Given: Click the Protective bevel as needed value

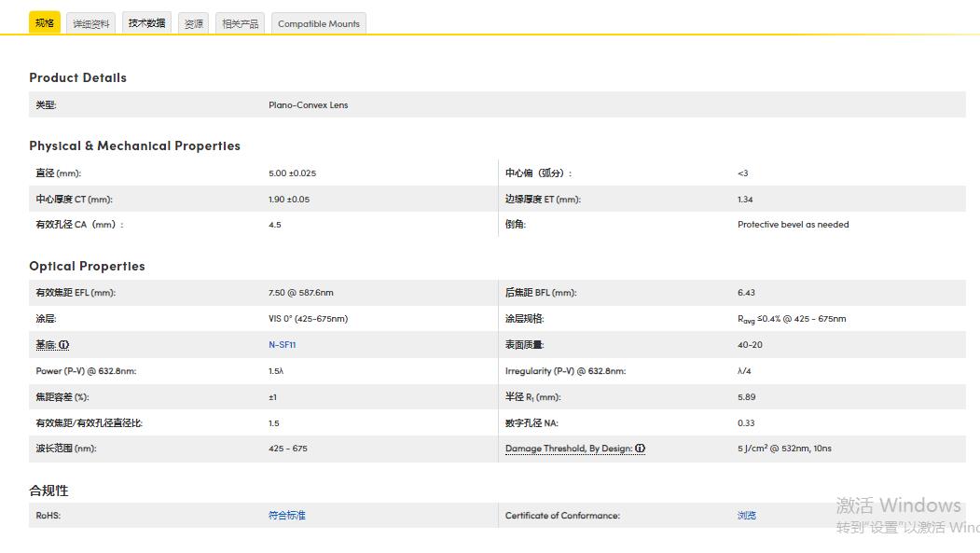Looking at the screenshot, I should [793, 225].
